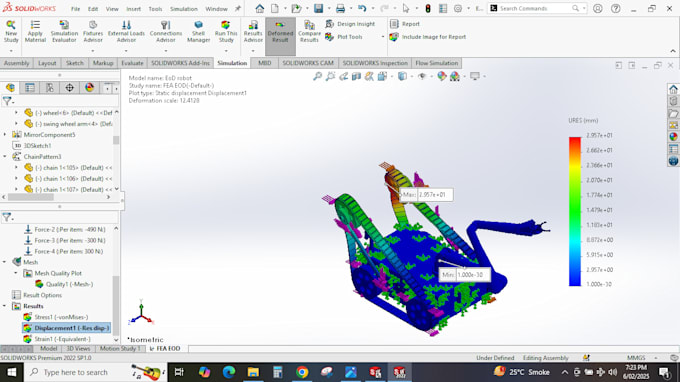
Task: Select the PropertyManager tab
Action: [x=30, y=88]
